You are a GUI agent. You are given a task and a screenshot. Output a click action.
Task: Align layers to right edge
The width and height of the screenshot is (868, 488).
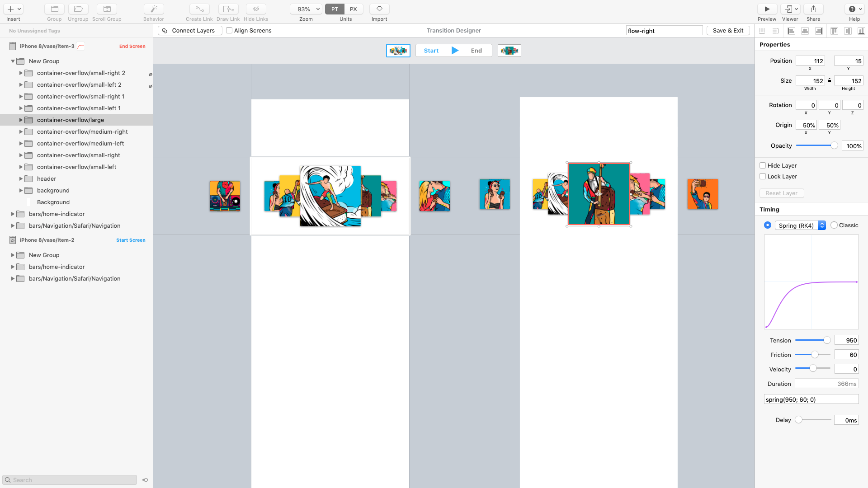point(819,31)
